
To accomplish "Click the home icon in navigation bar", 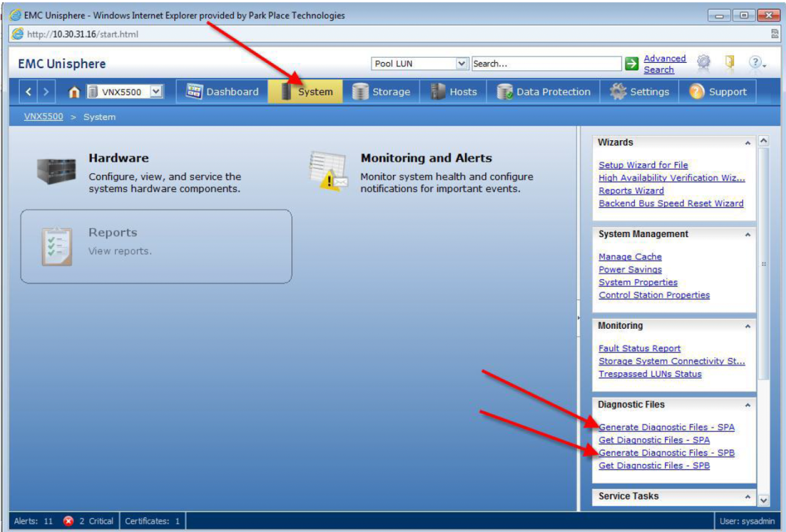I will (x=74, y=92).
